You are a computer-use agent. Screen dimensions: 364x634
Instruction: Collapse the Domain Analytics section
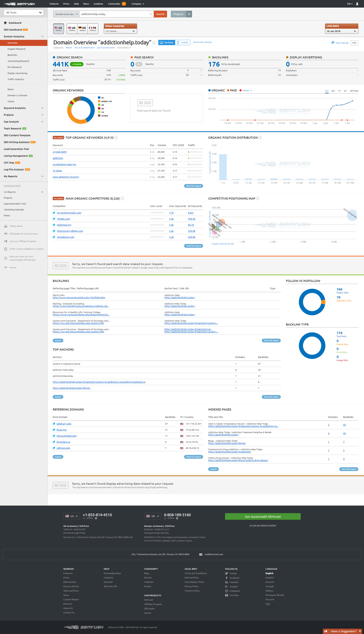(42, 36)
